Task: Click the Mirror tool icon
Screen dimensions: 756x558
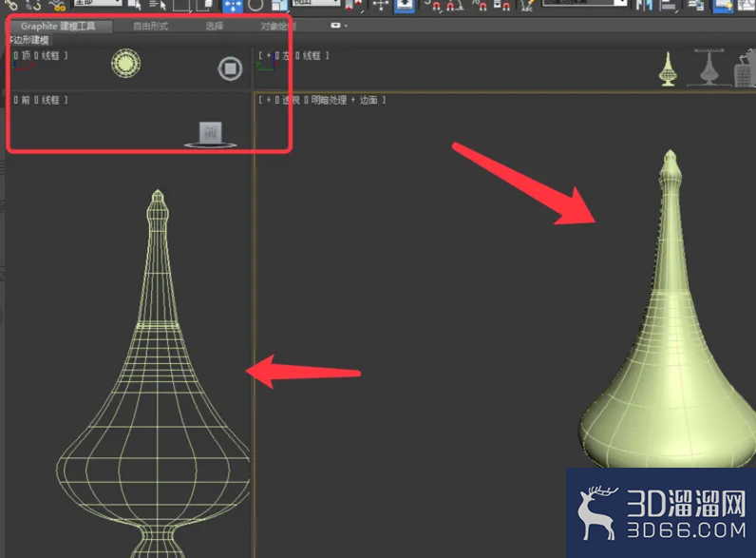Action: click(x=644, y=6)
